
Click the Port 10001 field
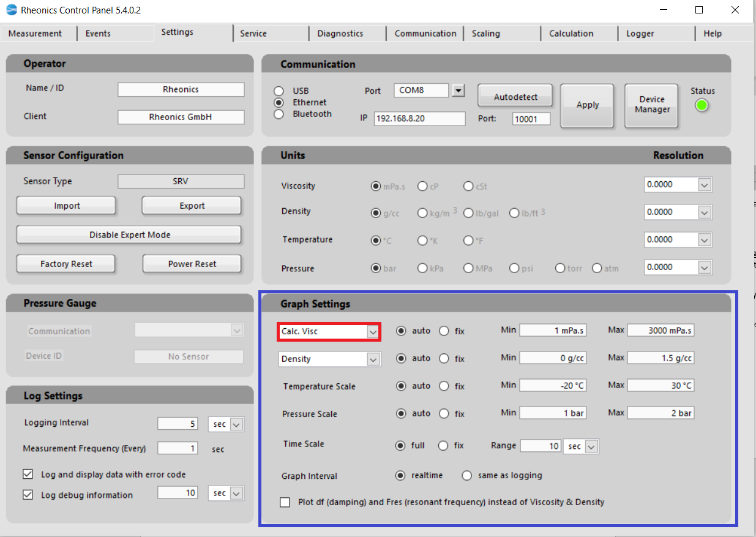pos(531,119)
